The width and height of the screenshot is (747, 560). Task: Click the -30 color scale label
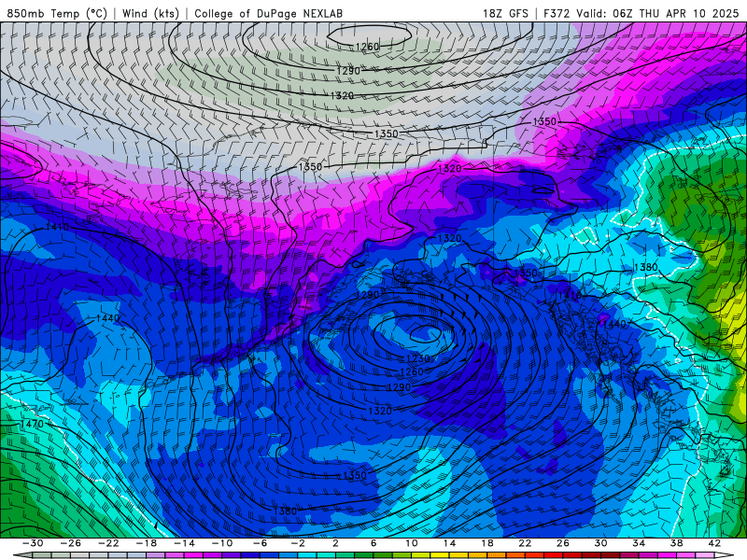[x=33, y=543]
